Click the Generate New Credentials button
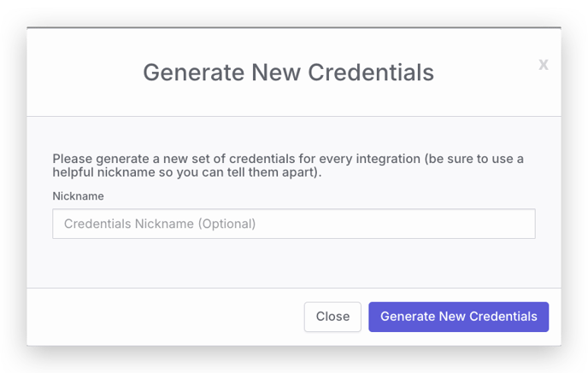588x373 pixels. [x=459, y=317]
